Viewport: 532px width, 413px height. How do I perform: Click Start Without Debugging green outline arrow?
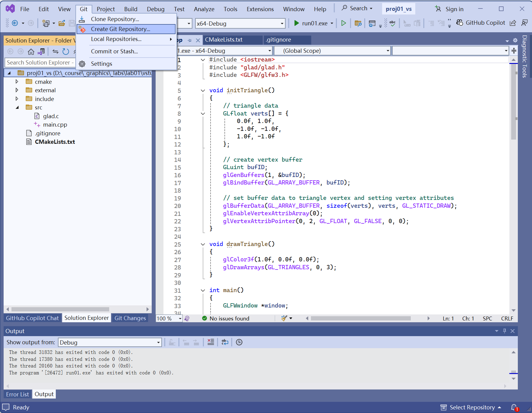pyautogui.click(x=343, y=23)
